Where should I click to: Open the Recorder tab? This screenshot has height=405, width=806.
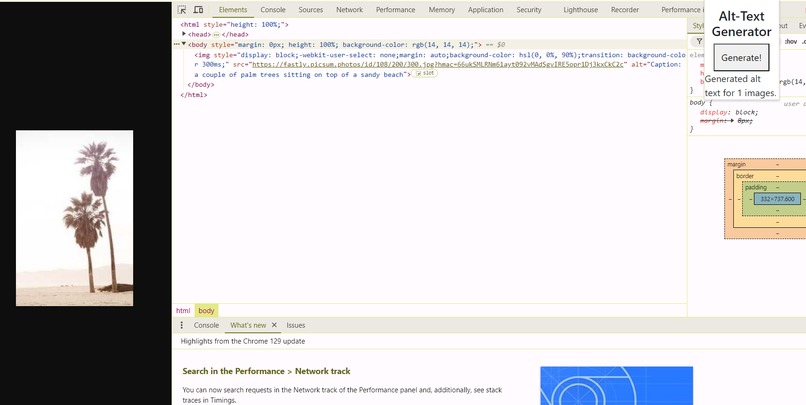[625, 10]
